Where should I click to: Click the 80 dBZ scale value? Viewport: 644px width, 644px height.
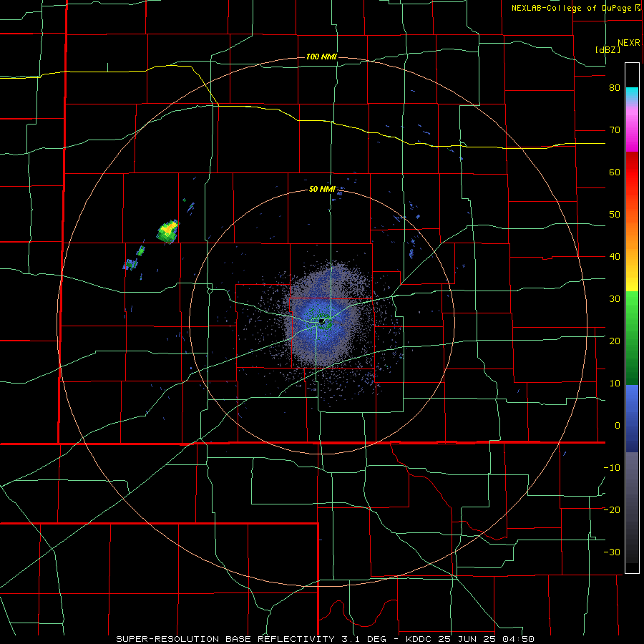[615, 88]
